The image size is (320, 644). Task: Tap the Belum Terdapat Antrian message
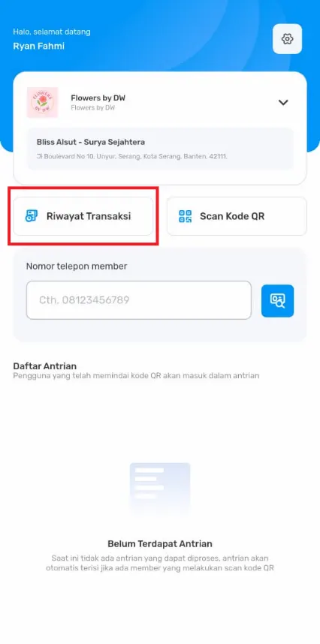click(160, 543)
